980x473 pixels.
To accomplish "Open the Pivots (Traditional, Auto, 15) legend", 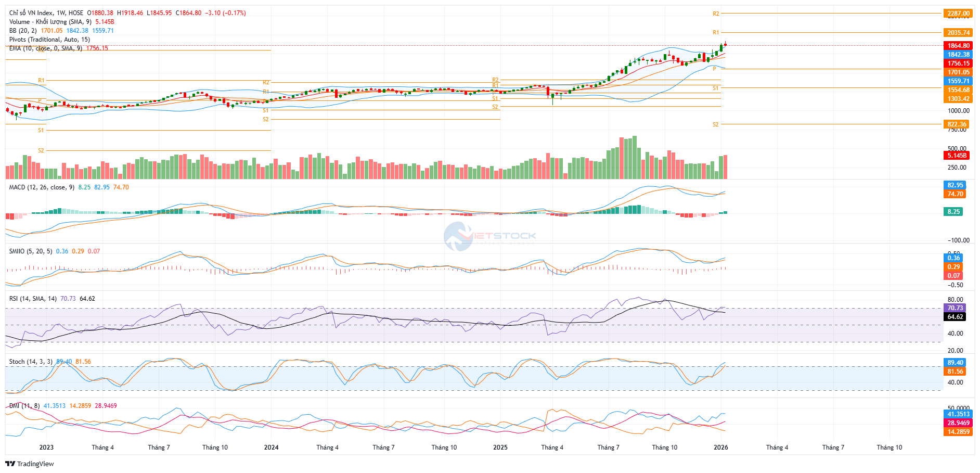I will point(49,40).
